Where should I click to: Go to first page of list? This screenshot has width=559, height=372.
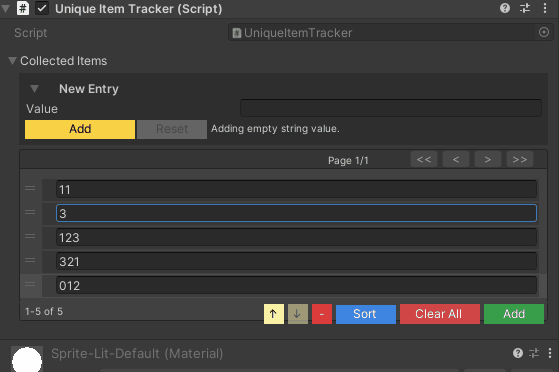[x=424, y=159]
